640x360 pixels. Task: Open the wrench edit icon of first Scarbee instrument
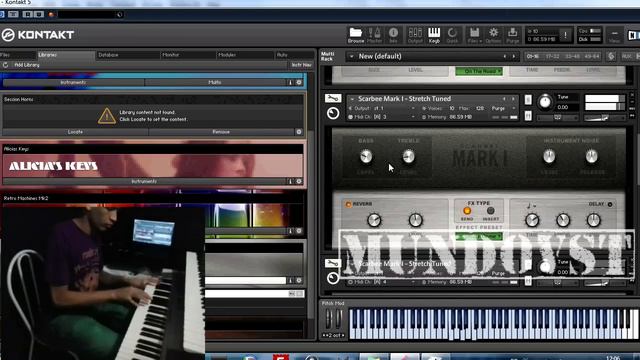coord(333,98)
